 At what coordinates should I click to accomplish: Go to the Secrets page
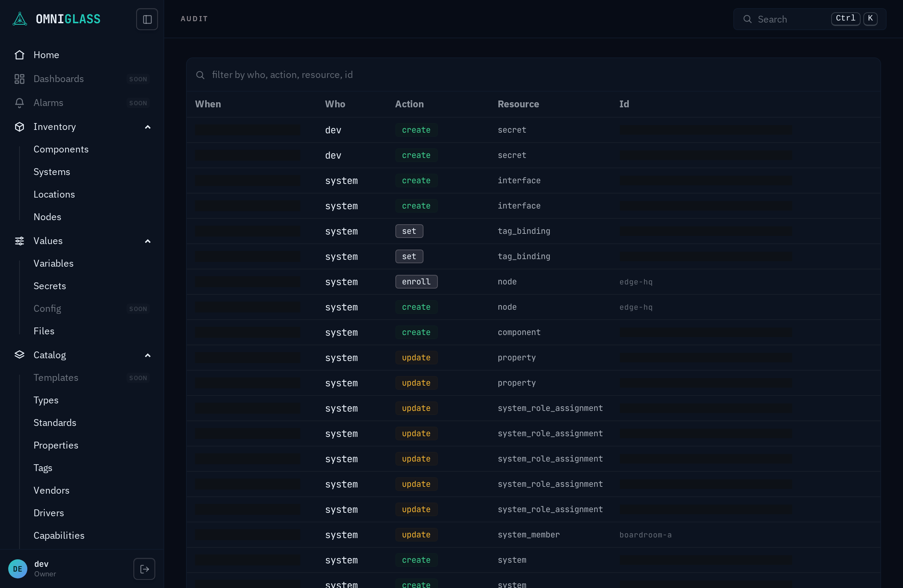(x=50, y=286)
